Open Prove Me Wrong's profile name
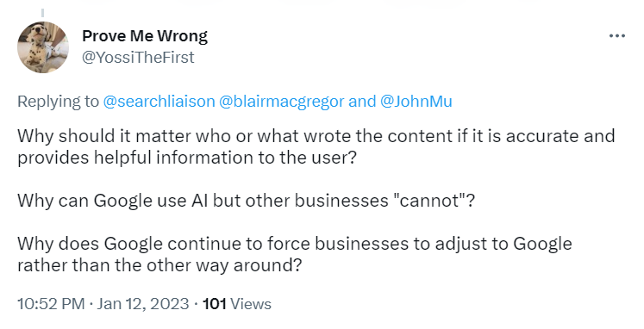The width and height of the screenshot is (644, 329). (145, 36)
